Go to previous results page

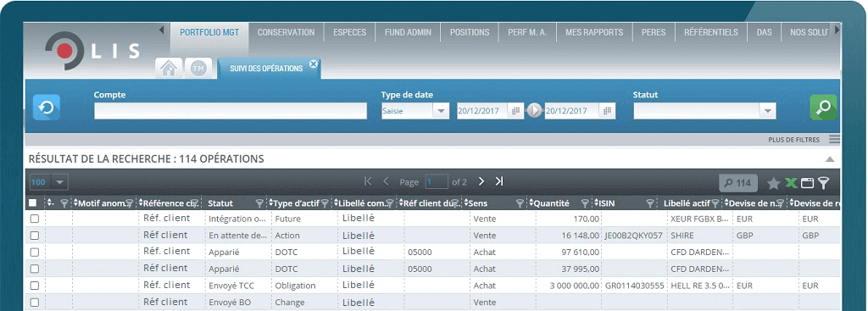pos(387,181)
